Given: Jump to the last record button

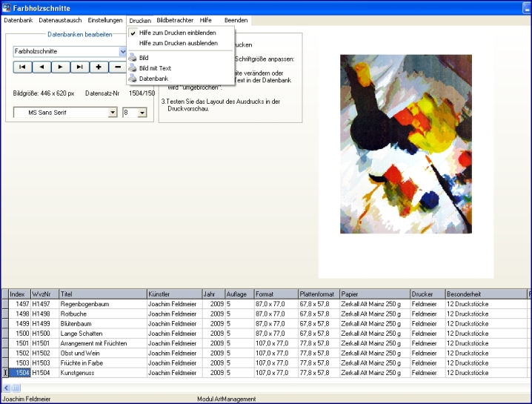Looking at the screenshot, I should 80,67.
